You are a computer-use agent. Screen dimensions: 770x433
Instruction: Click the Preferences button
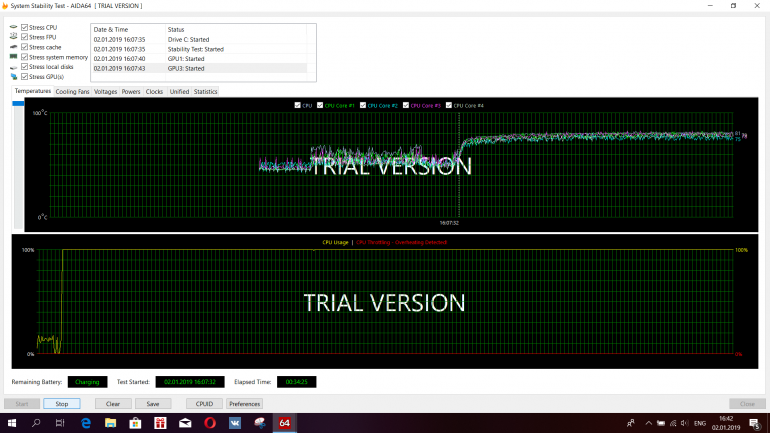click(244, 404)
